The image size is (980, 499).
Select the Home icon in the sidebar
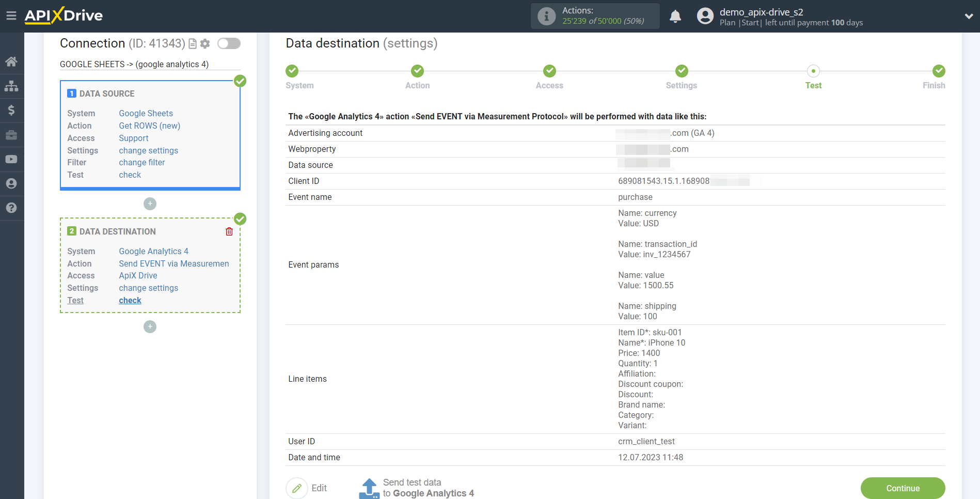11,61
